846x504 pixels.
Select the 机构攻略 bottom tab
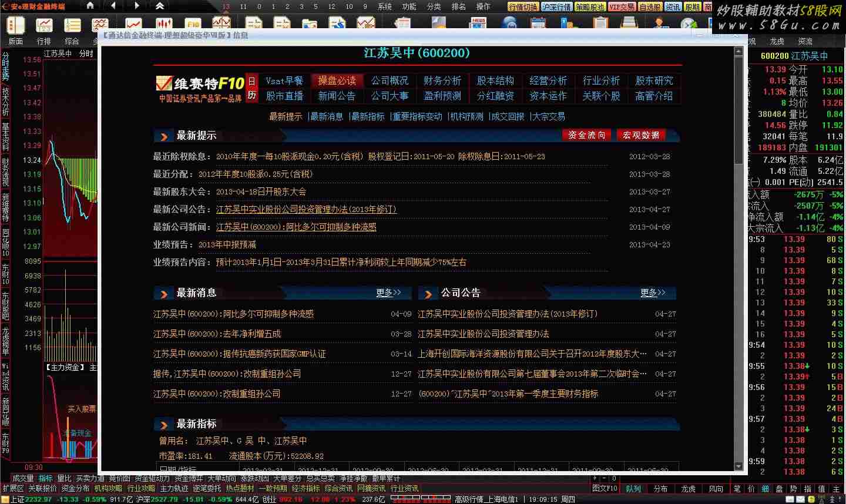pos(108,489)
